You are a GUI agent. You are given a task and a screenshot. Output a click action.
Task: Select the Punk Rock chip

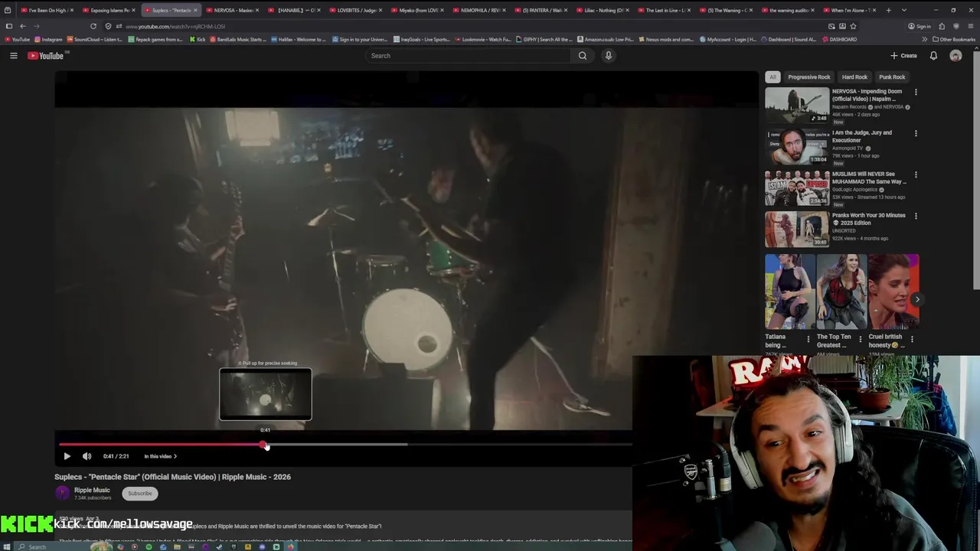(892, 77)
